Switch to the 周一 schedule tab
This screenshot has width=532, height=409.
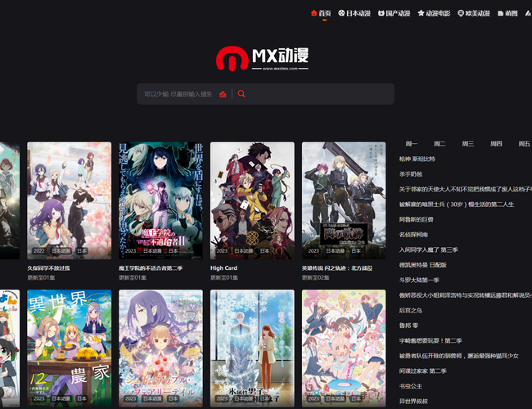click(411, 143)
